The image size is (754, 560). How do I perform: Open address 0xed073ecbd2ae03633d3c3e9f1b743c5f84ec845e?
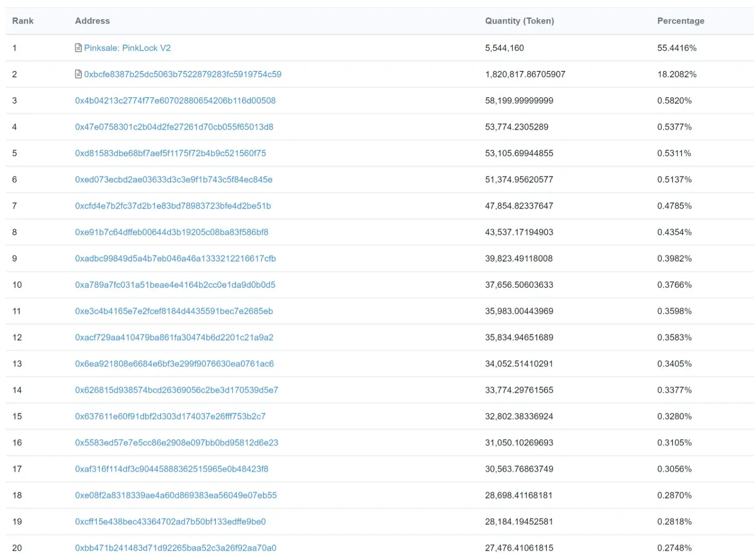(x=173, y=179)
